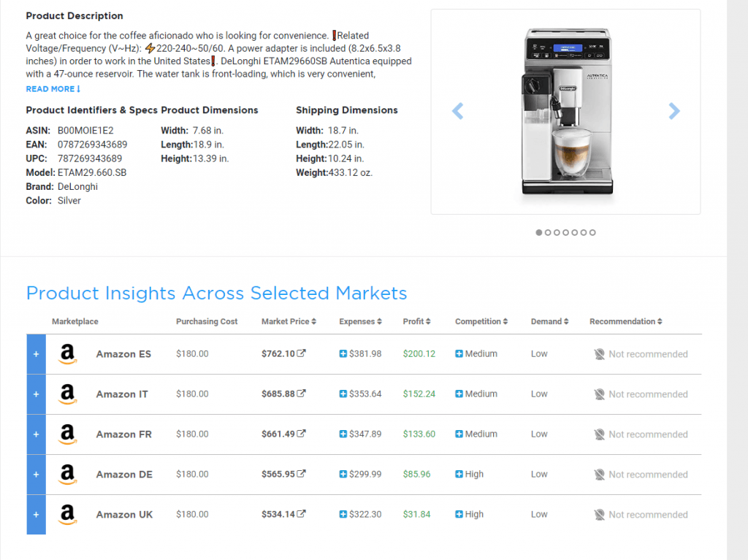Expand Amazon IT competition plus icon
This screenshot has width=748, height=560.
point(459,394)
